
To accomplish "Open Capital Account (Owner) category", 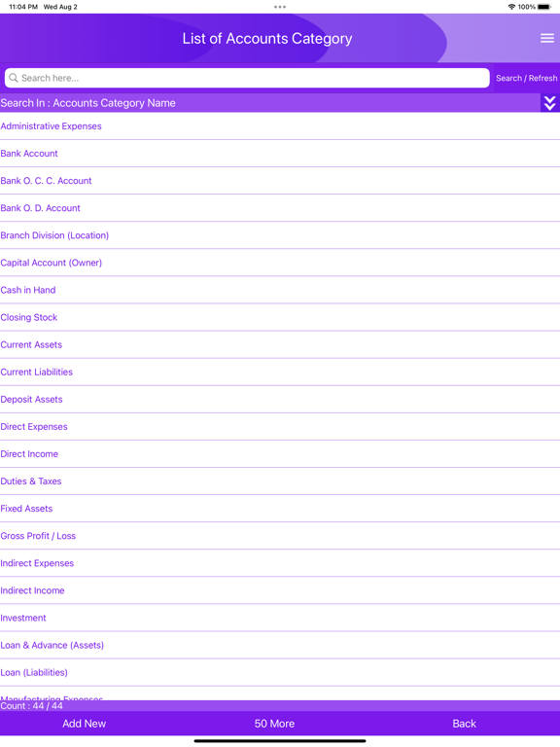I will point(280,263).
